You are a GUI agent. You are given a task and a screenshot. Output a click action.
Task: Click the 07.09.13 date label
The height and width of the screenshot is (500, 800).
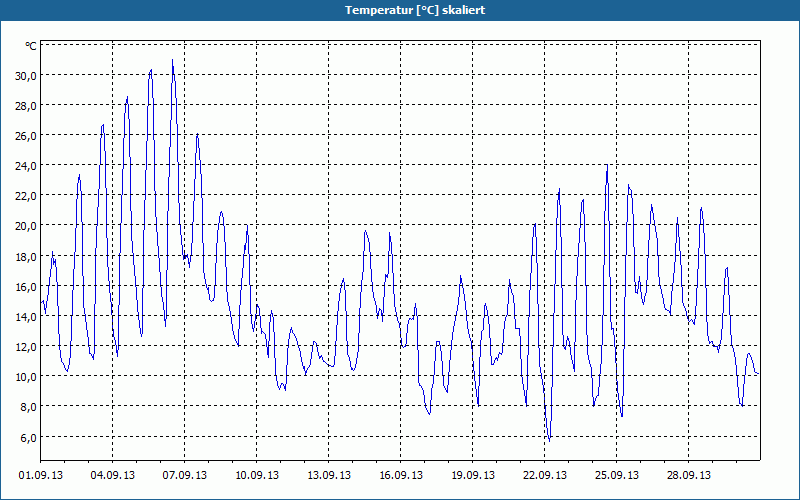[185, 476]
